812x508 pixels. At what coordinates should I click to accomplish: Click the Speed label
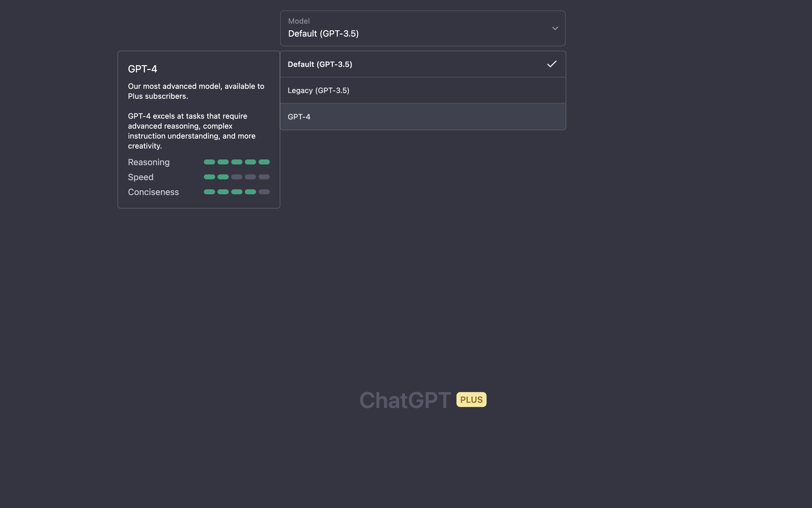pos(141,177)
